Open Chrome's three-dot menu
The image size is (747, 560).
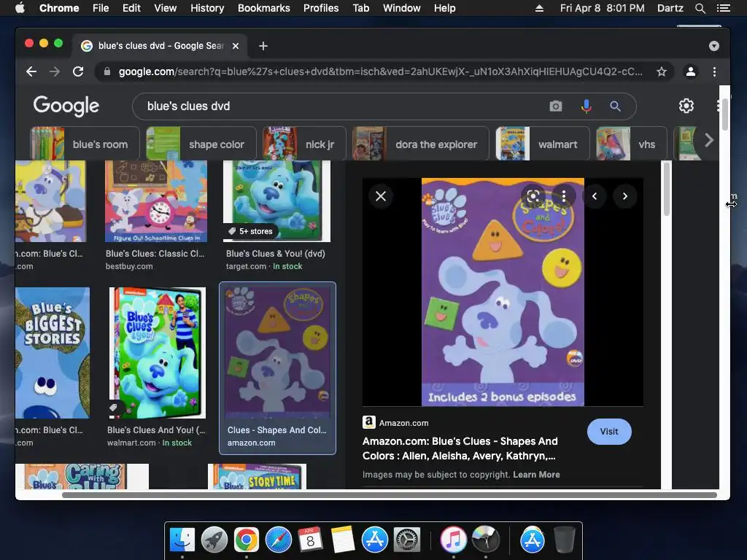(x=714, y=71)
